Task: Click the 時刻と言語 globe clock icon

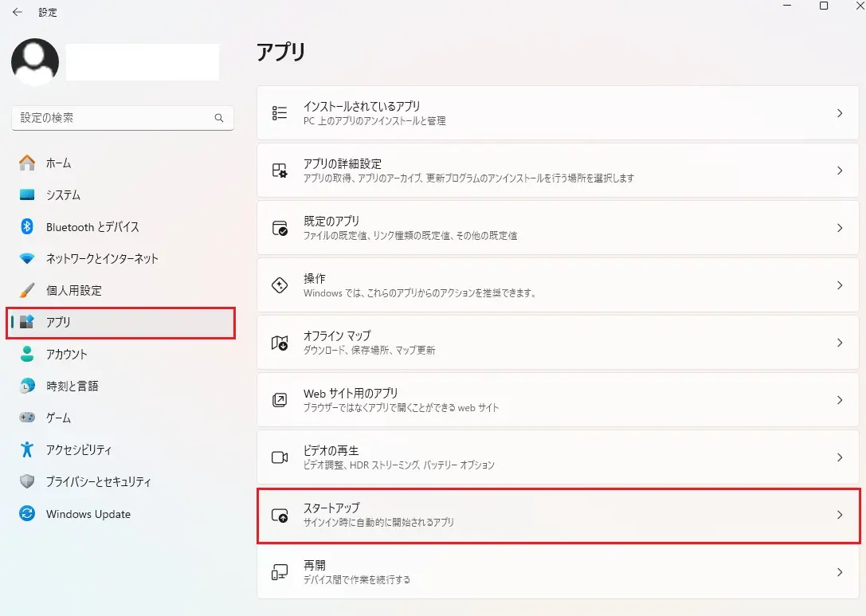Action: [26, 386]
